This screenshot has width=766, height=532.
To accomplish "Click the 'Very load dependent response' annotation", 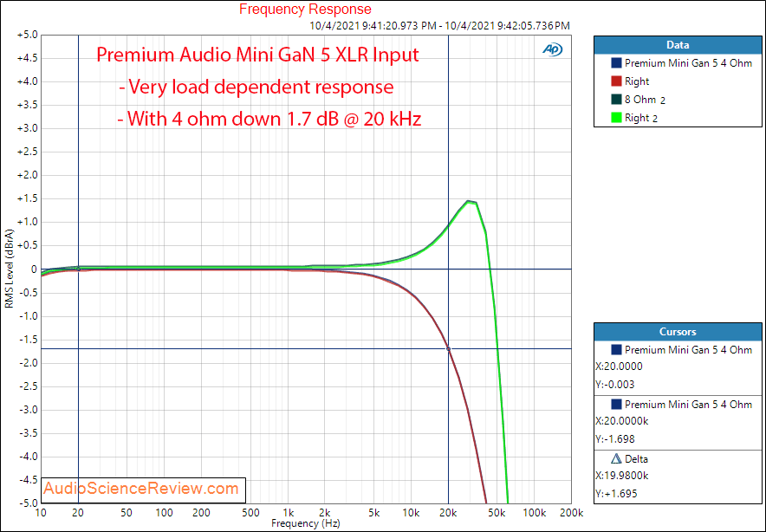I will pyautogui.click(x=256, y=87).
